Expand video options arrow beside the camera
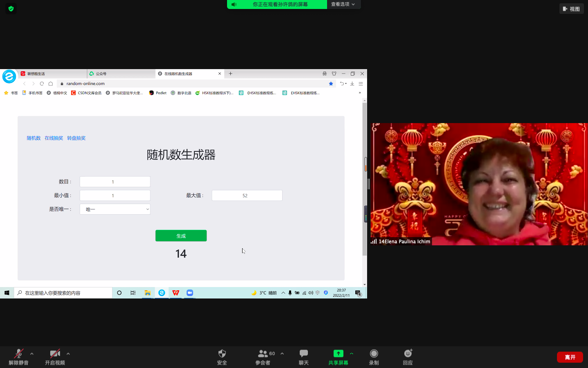This screenshot has width=588, height=368. (x=68, y=354)
